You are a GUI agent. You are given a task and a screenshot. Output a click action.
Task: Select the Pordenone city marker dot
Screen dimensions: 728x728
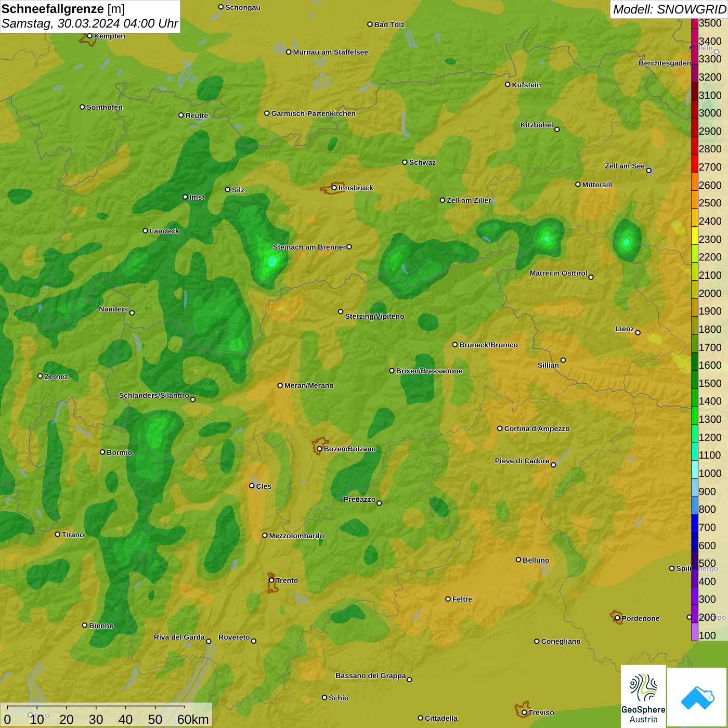(x=617, y=618)
